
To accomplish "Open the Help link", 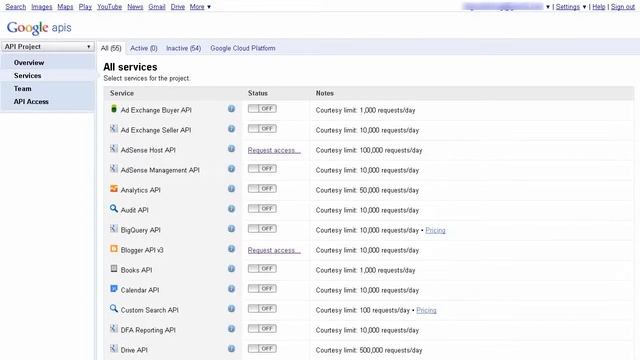I will [598, 7].
